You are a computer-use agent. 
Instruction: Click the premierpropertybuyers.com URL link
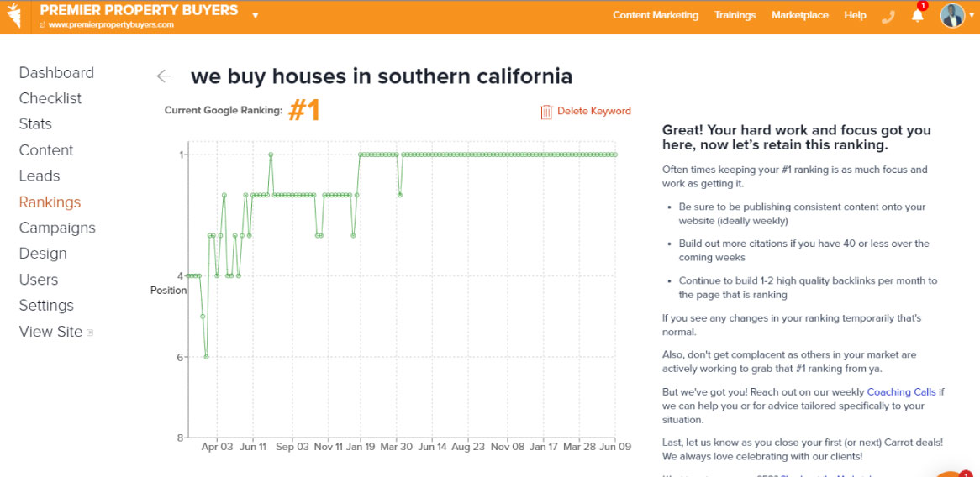pos(111,25)
